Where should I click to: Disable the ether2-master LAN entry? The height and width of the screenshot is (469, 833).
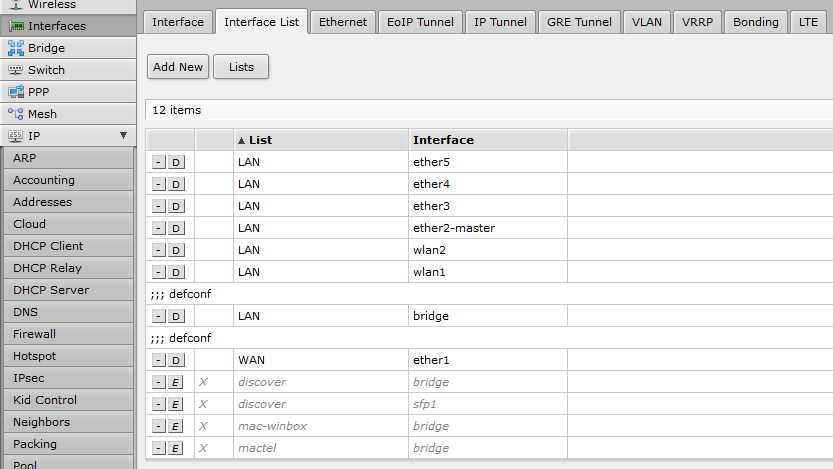click(x=176, y=228)
